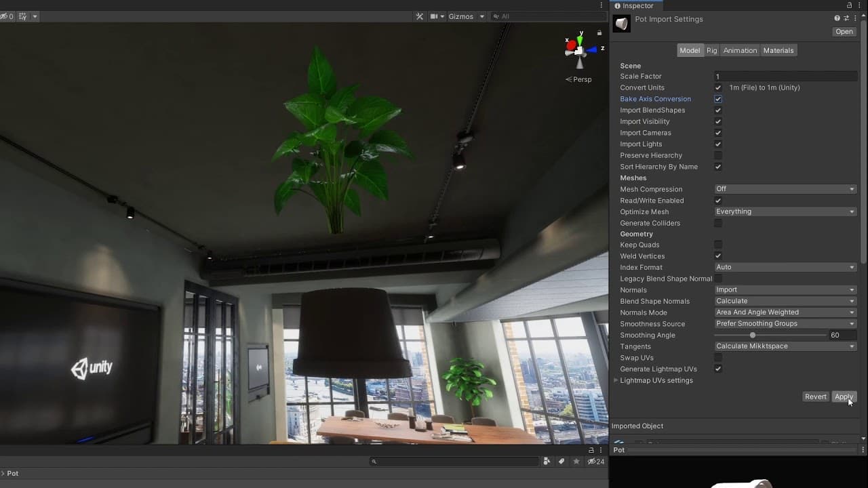Open Blend Shape Normals dropdown

tap(785, 301)
